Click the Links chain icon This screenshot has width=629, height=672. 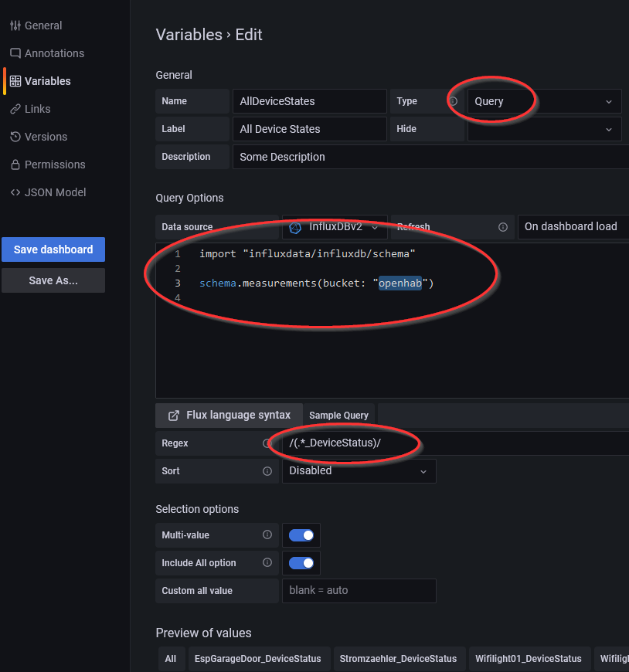(15, 109)
